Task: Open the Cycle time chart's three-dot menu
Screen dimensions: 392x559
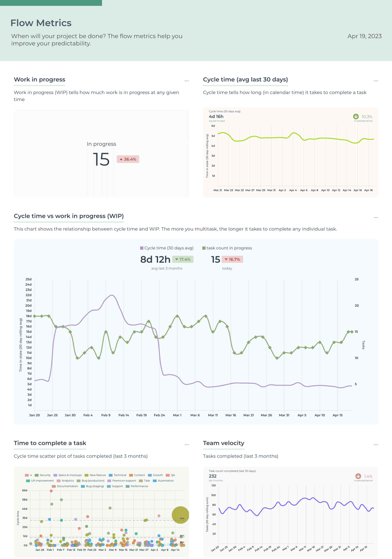Action: [376, 81]
